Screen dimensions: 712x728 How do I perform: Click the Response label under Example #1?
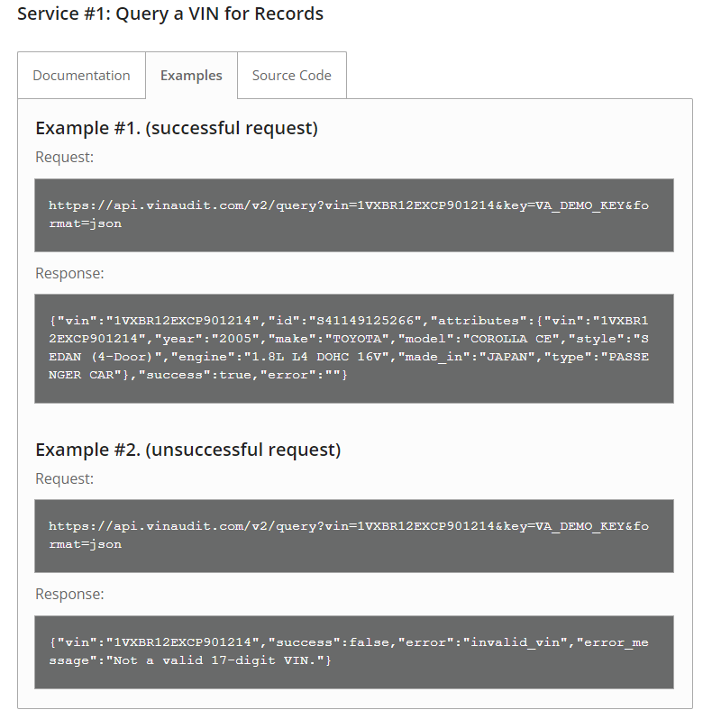[x=69, y=273]
